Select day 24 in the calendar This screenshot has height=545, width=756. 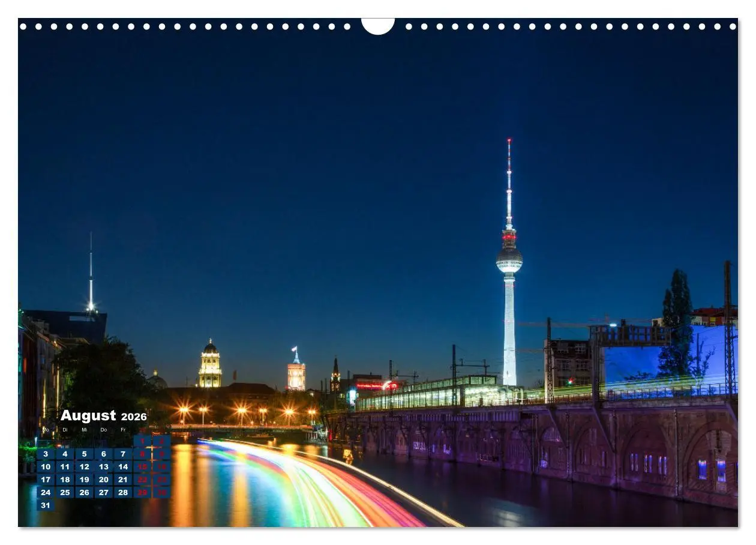[46, 493]
